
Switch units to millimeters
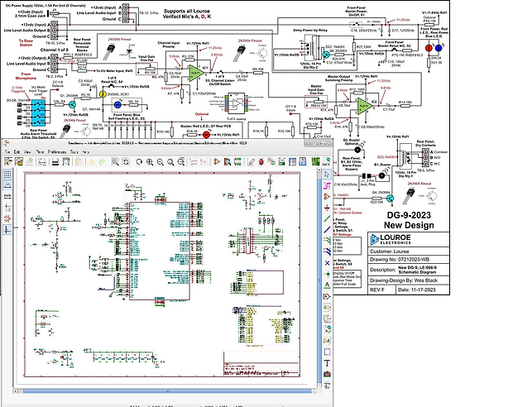[7, 196]
